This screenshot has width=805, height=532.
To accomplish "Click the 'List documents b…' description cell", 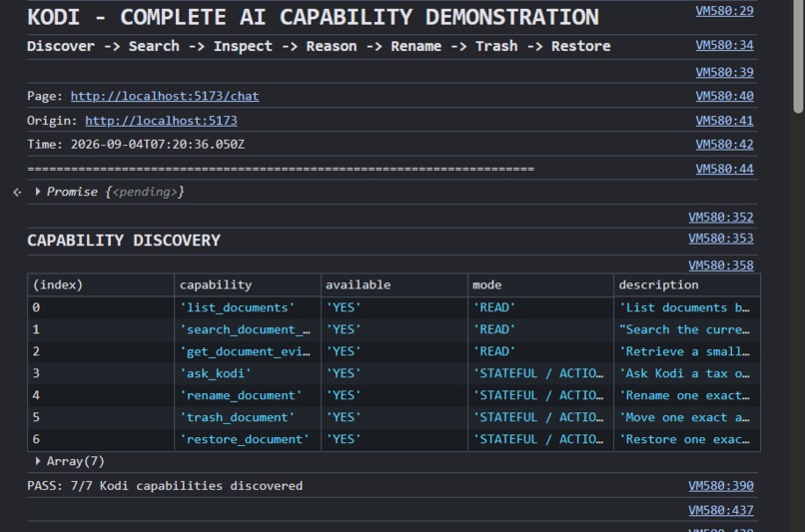I will 687,307.
